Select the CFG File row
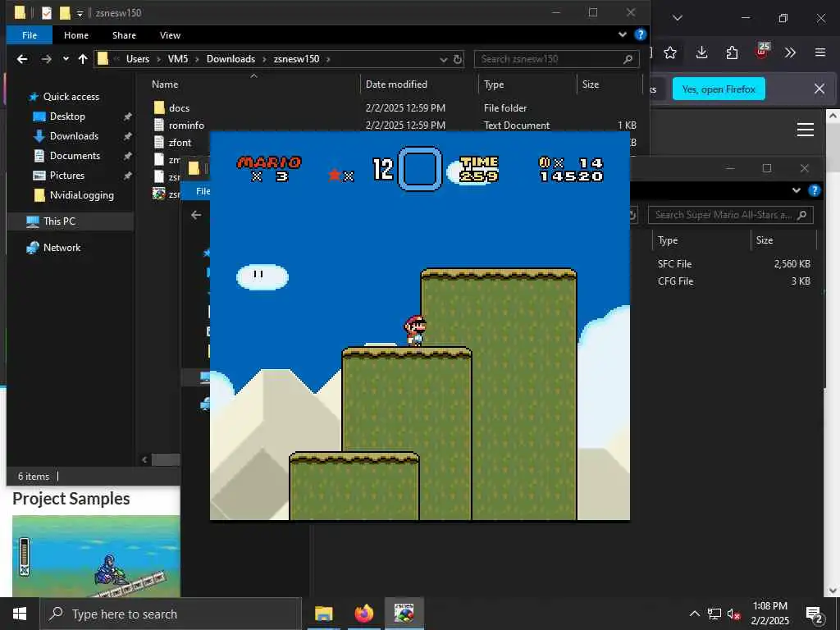840x630 pixels. click(733, 281)
